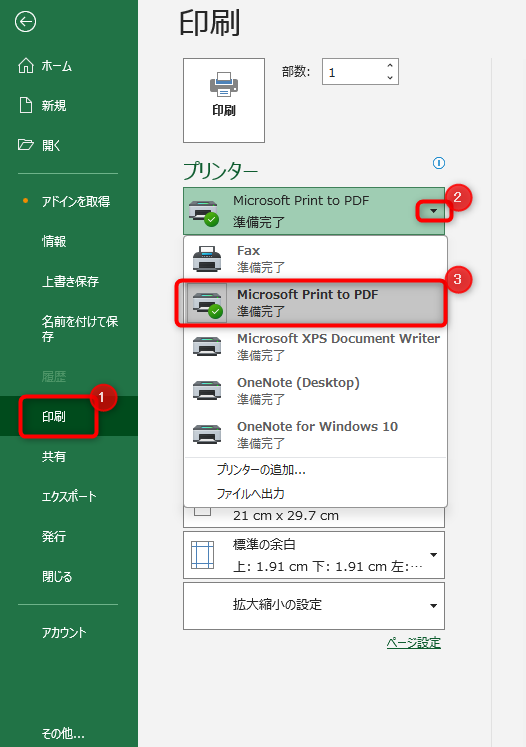This screenshot has height=747, width=526.
Task: Click the Fax printer icon
Action: click(x=207, y=259)
